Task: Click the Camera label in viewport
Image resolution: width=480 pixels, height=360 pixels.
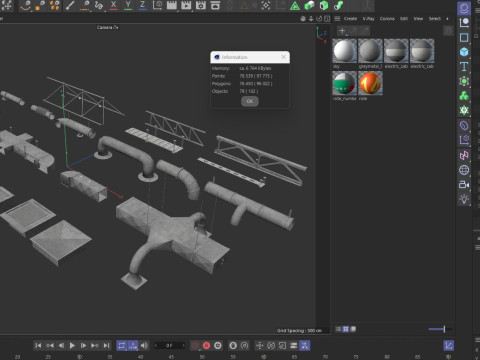Action: 105,27
